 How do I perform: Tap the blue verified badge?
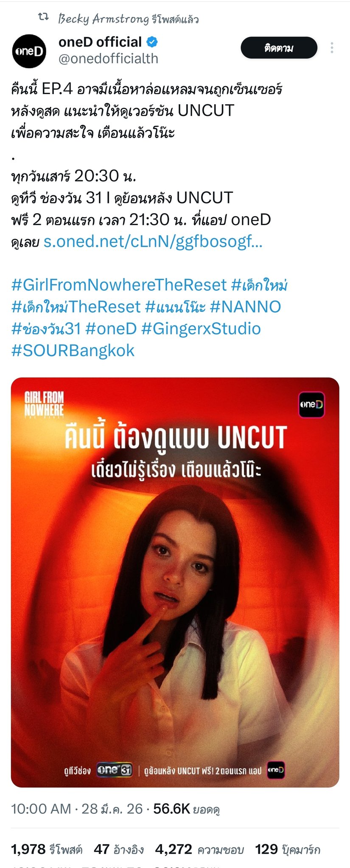[x=152, y=42]
